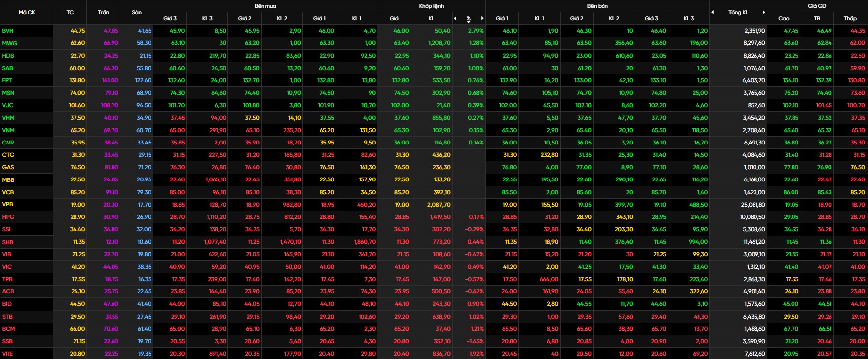Select the VNM ticker

coord(8,130)
